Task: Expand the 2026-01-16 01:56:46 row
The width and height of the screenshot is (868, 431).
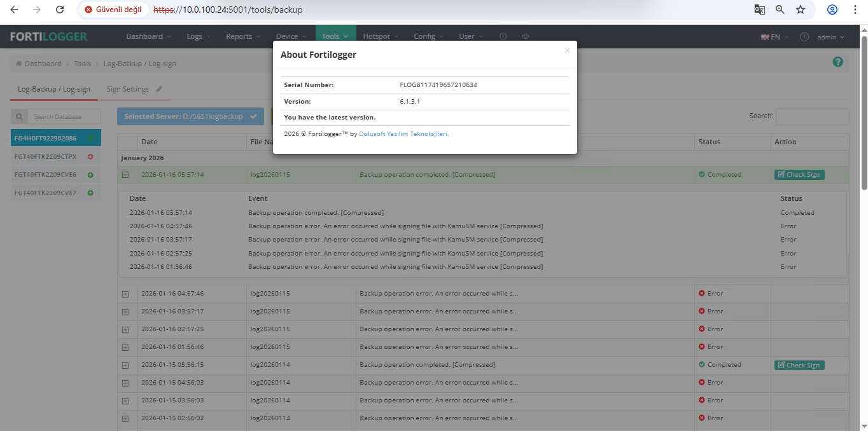Action: click(x=125, y=348)
